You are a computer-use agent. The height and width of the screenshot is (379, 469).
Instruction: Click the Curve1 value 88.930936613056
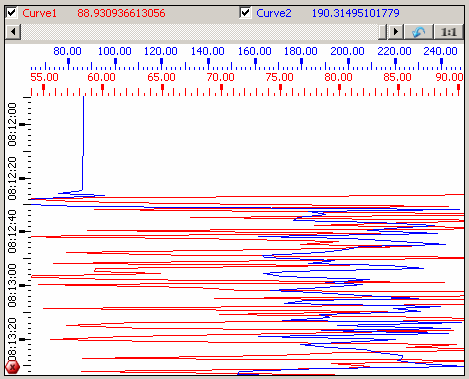(x=121, y=13)
